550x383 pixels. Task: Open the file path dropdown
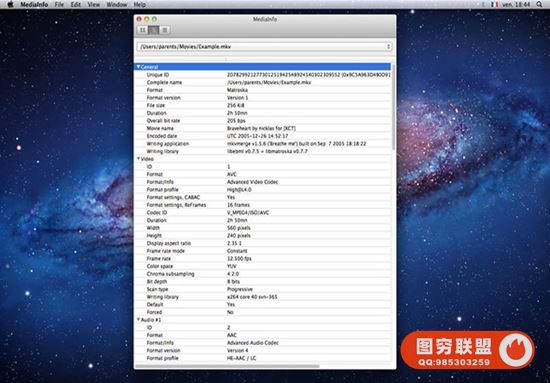click(264, 47)
